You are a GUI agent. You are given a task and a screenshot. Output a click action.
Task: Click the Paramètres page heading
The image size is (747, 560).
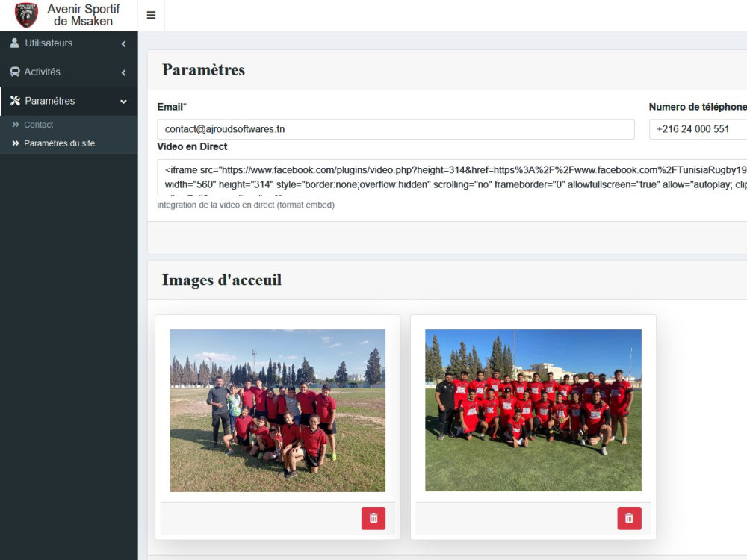pos(203,70)
